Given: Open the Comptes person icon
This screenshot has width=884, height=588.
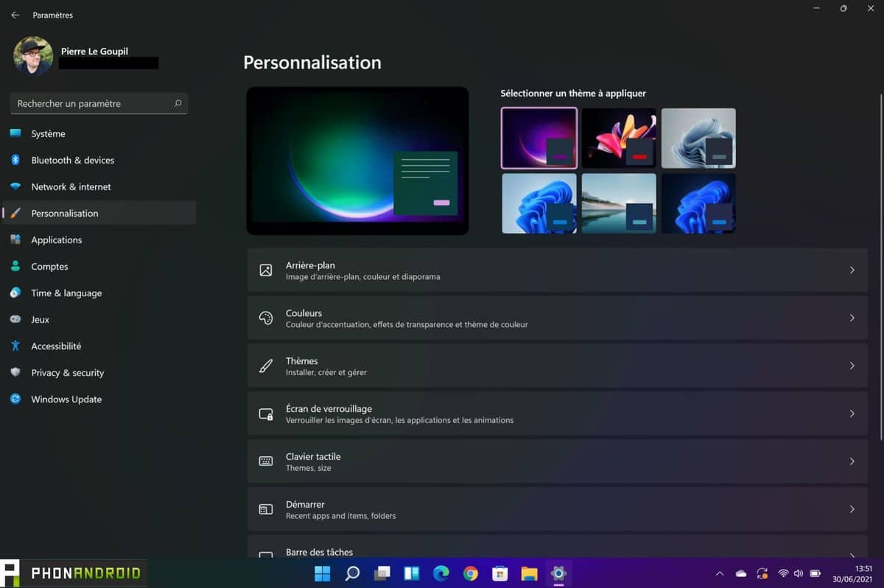Looking at the screenshot, I should [x=15, y=266].
